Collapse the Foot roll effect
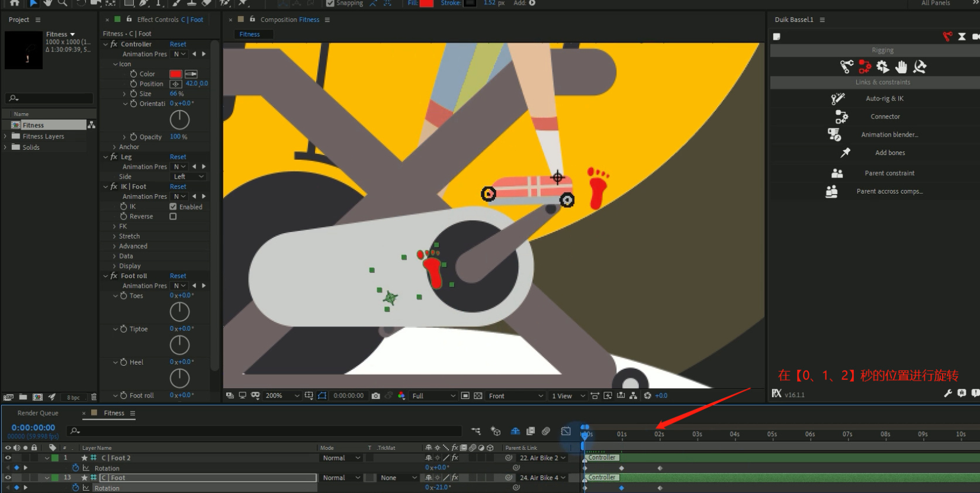The width and height of the screenshot is (980, 493). point(105,276)
